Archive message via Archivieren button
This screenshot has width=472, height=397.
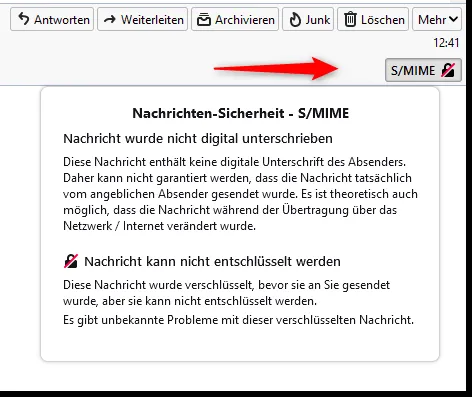(235, 20)
